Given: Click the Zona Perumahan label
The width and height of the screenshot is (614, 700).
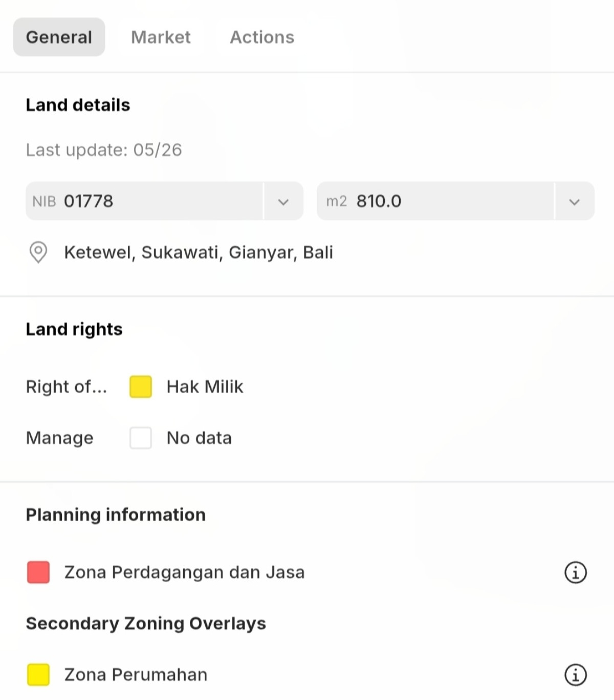Looking at the screenshot, I should tap(136, 675).
